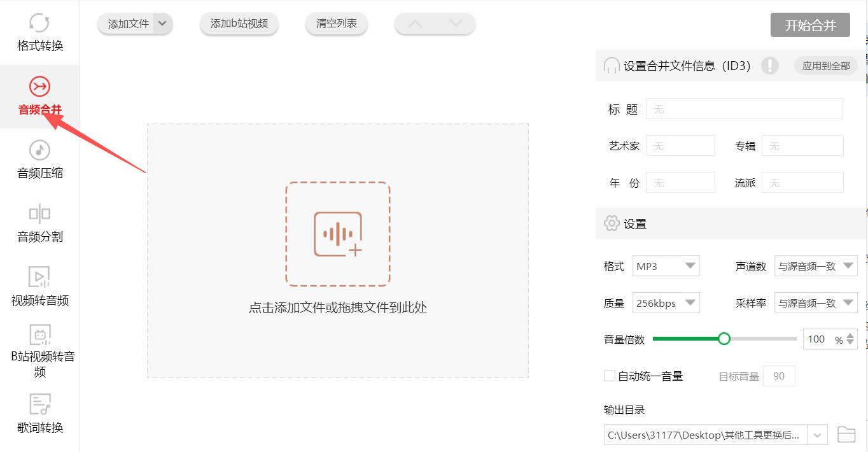Click the 标题 input field

tap(743, 108)
